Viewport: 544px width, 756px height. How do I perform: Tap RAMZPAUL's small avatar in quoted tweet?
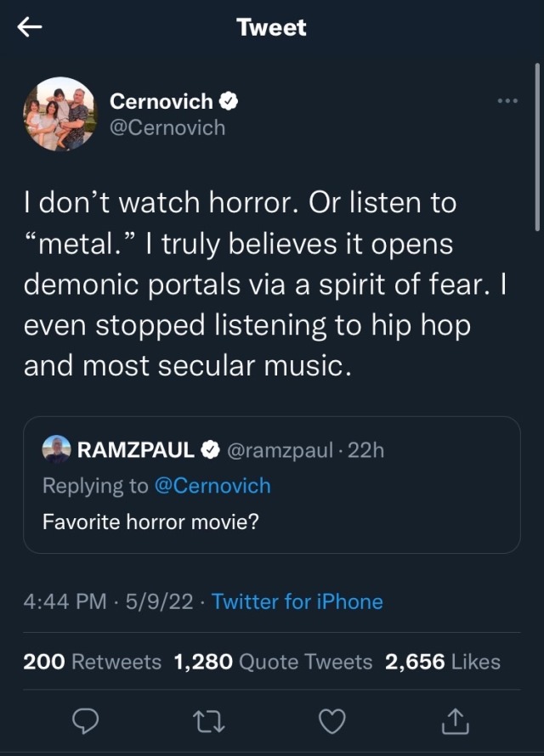pyautogui.click(x=57, y=450)
